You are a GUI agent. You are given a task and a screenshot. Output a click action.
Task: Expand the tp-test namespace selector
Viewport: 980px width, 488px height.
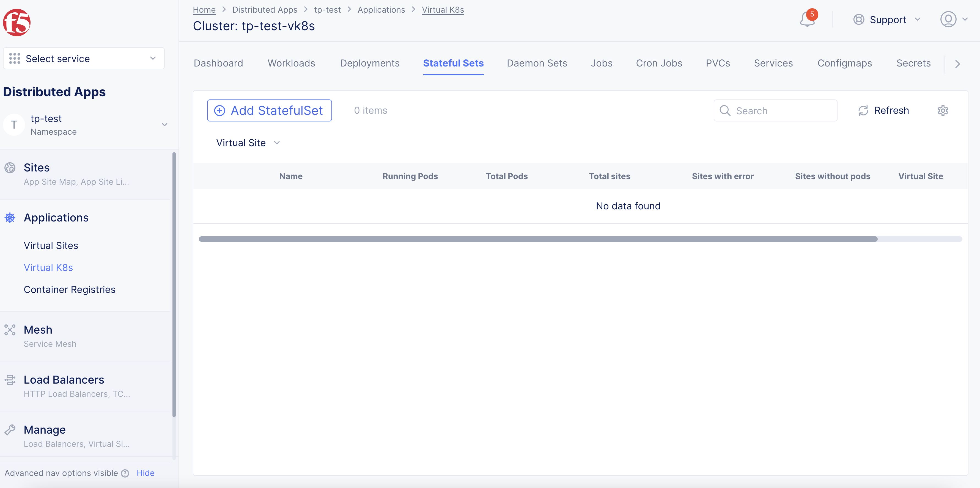pyautogui.click(x=164, y=125)
